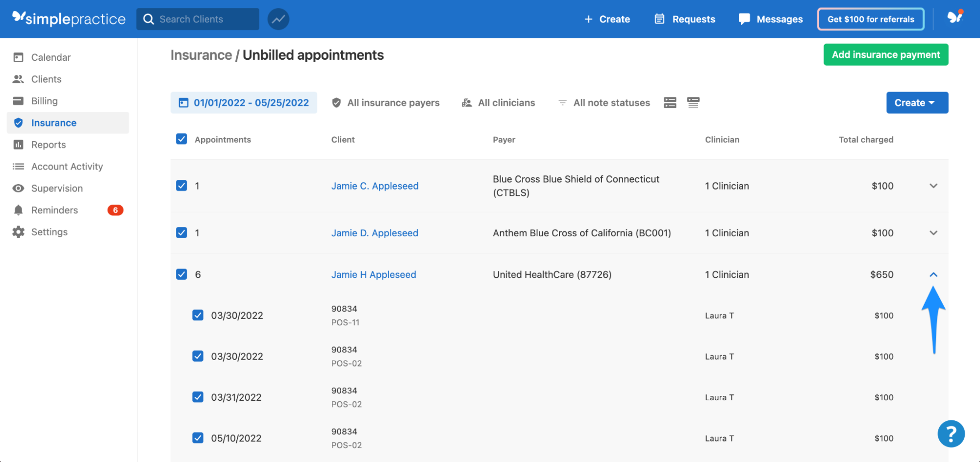Open the All insurance payers filter
Screen dimensions: 980x462
pyautogui.click(x=385, y=102)
